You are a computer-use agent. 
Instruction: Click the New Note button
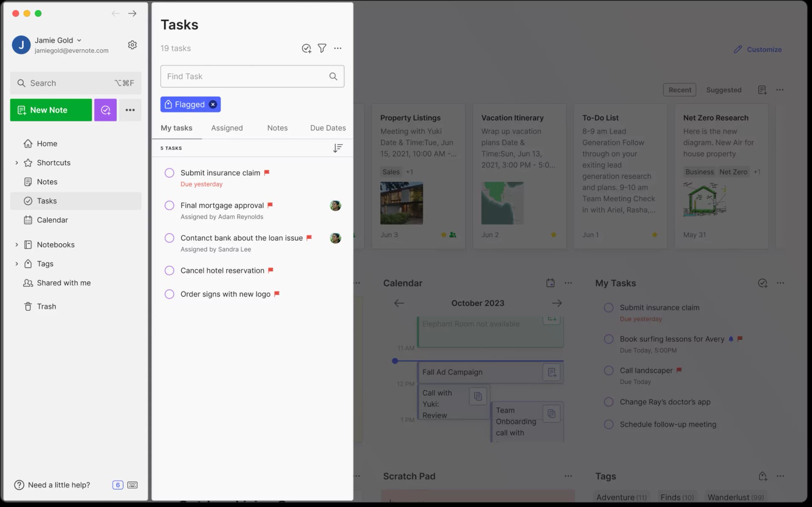pos(51,110)
